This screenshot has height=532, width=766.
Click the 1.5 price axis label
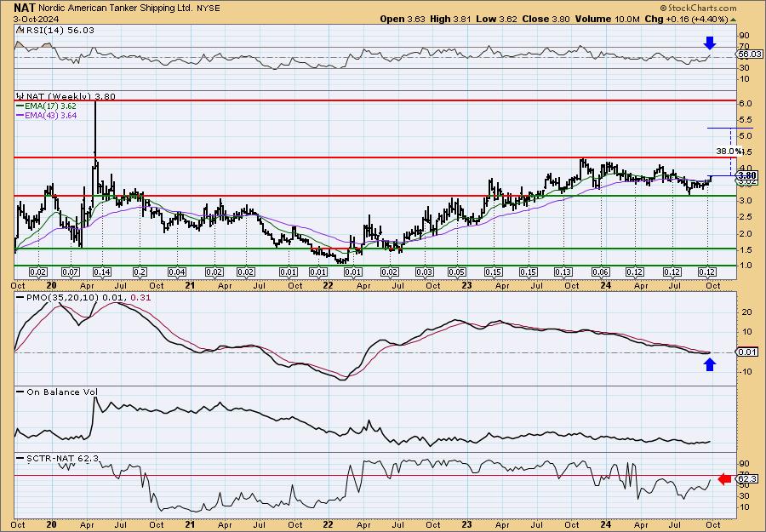click(745, 250)
